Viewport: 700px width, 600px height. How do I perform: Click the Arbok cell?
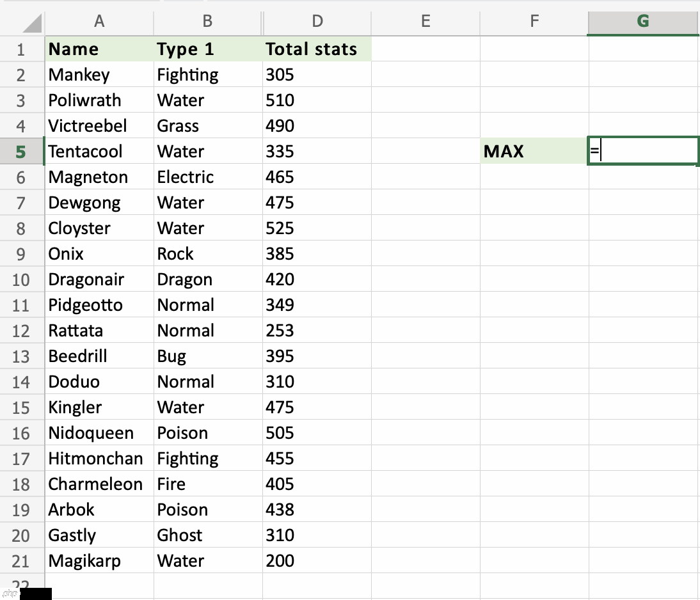99,510
